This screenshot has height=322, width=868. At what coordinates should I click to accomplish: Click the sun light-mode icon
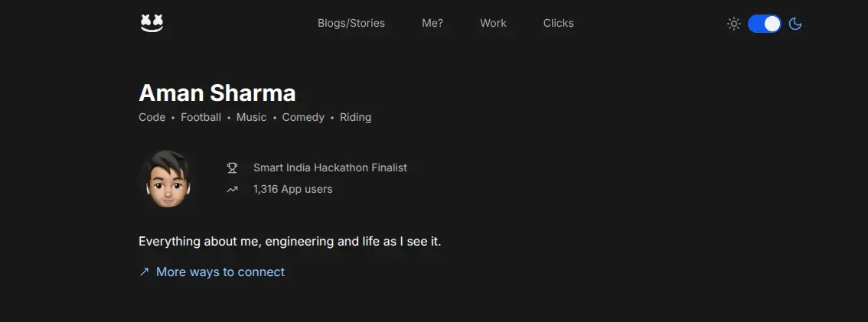[x=733, y=24]
